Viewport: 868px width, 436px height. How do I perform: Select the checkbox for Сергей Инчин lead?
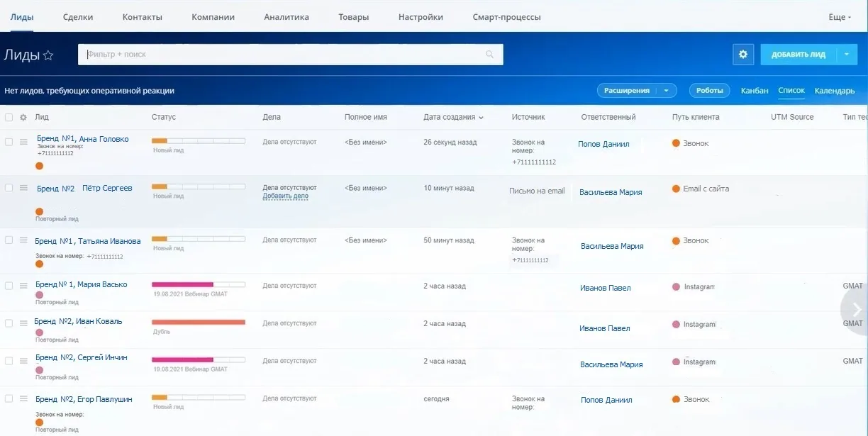click(9, 361)
